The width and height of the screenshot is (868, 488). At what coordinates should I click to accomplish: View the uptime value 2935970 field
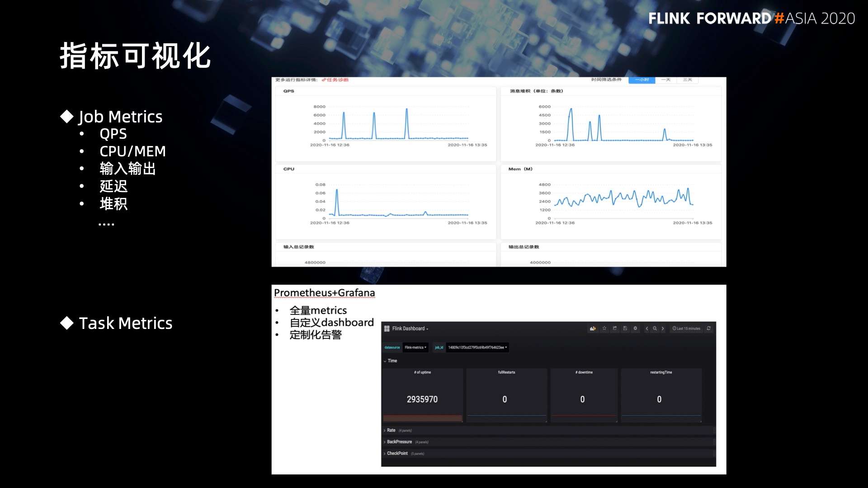coord(421,399)
